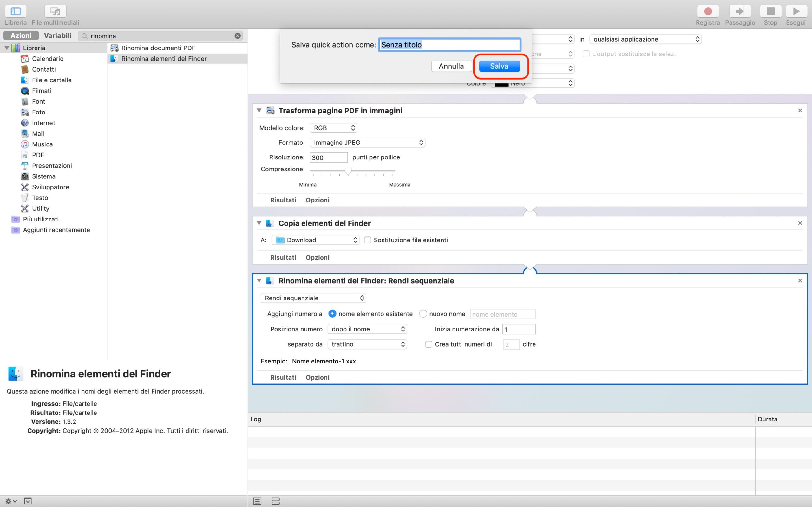Screen dimensions: 812x507
Task: Click the Compressione slider handle
Action: click(348, 171)
